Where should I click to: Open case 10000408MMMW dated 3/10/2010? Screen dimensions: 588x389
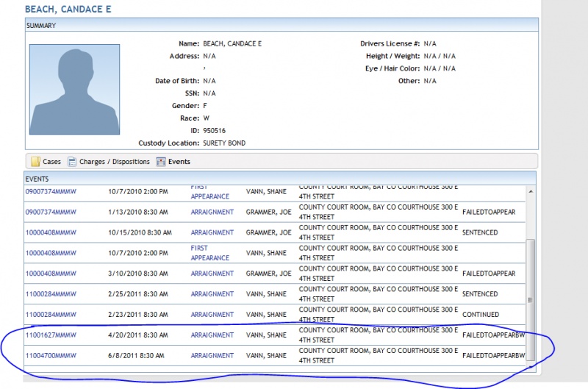point(51,274)
